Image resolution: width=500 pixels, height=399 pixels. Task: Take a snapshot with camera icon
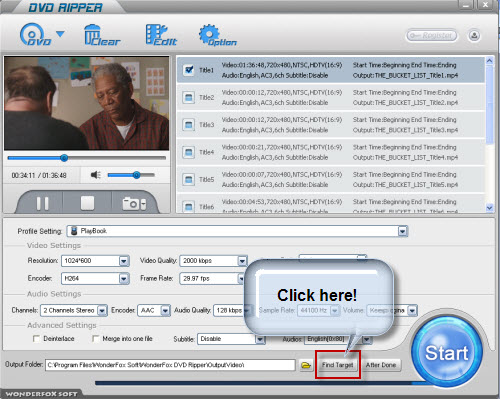tap(134, 203)
